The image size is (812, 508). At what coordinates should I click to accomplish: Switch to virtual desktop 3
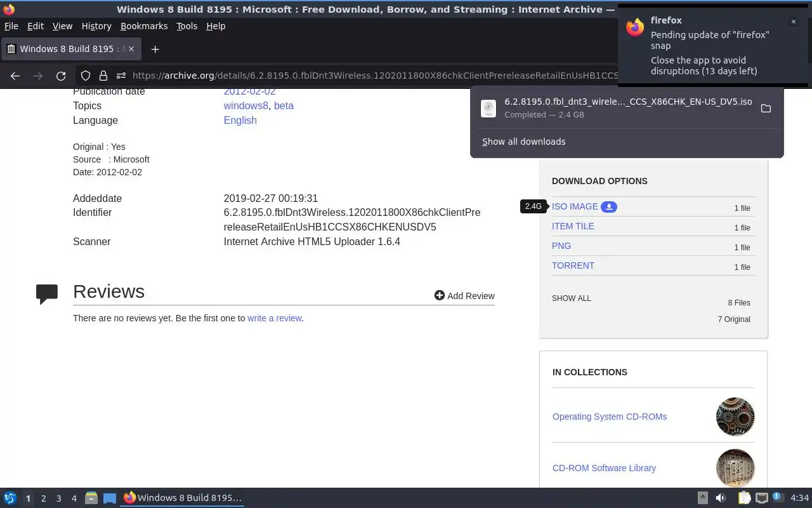tap(58, 498)
